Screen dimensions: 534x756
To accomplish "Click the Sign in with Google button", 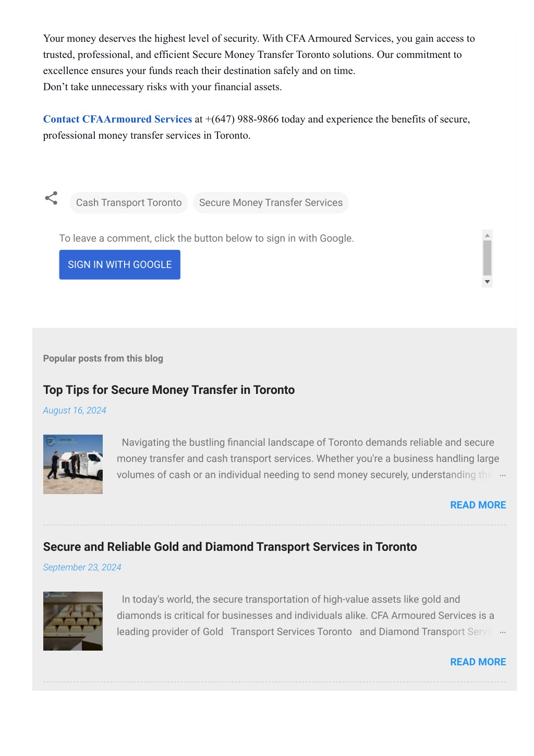I will click(x=119, y=265).
